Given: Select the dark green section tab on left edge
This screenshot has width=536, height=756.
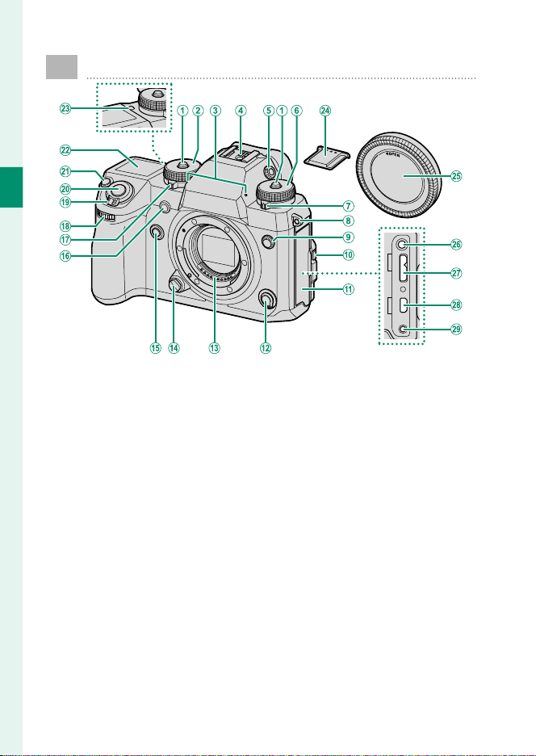Looking at the screenshot, I should coord(11,187).
